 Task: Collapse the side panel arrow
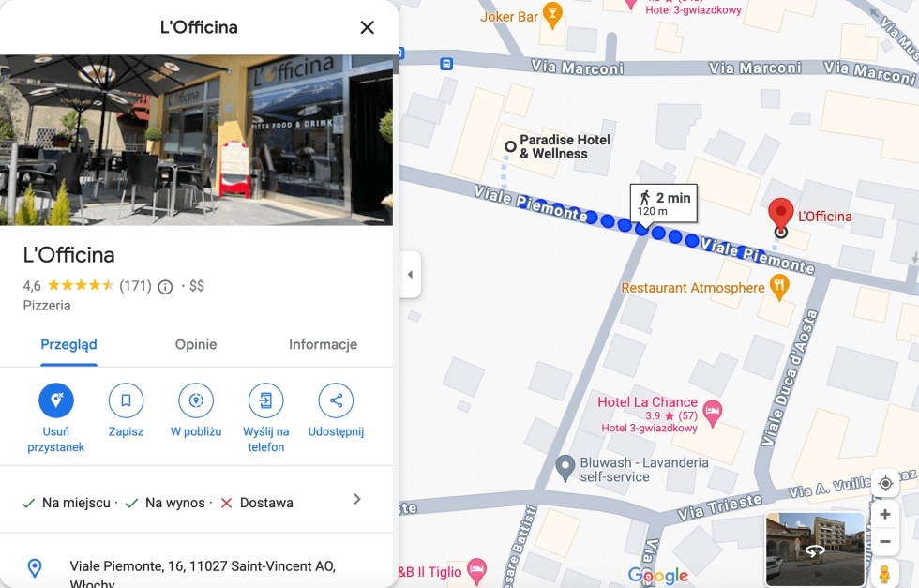coord(410,275)
